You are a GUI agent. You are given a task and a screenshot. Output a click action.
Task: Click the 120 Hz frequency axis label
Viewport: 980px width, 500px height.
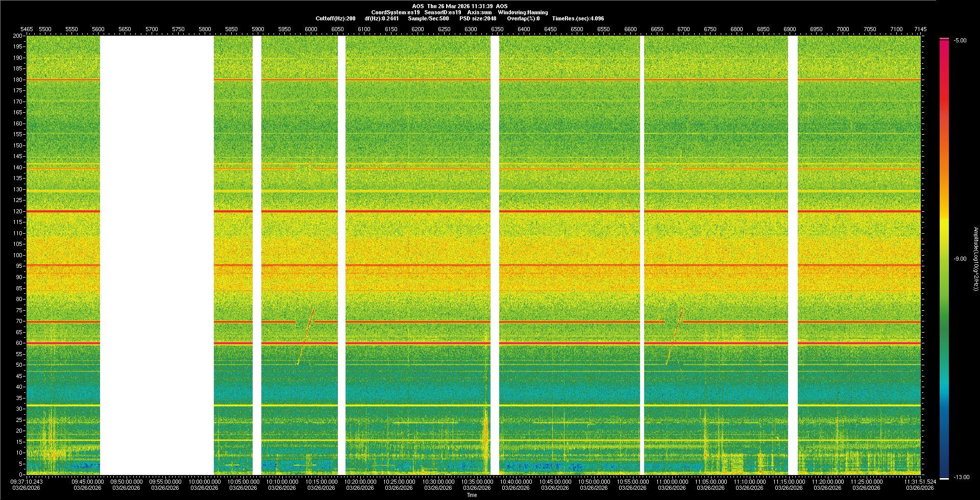point(18,211)
